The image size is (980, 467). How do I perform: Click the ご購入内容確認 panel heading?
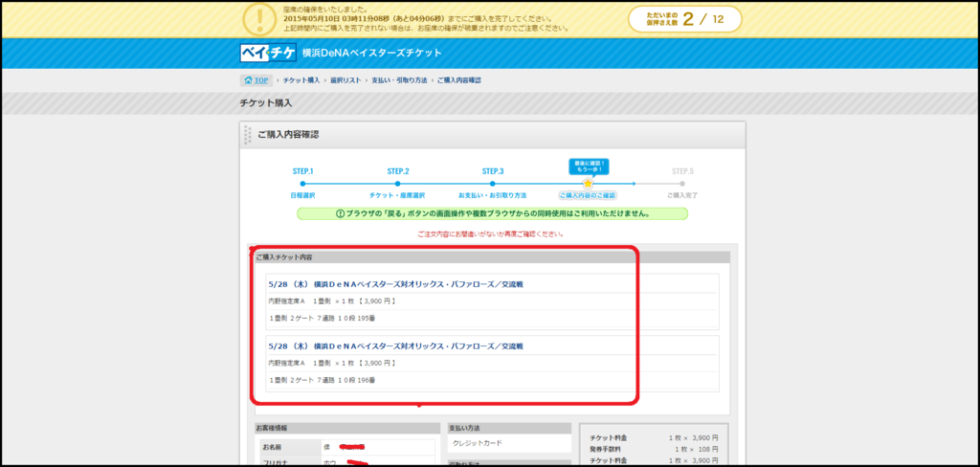point(288,134)
